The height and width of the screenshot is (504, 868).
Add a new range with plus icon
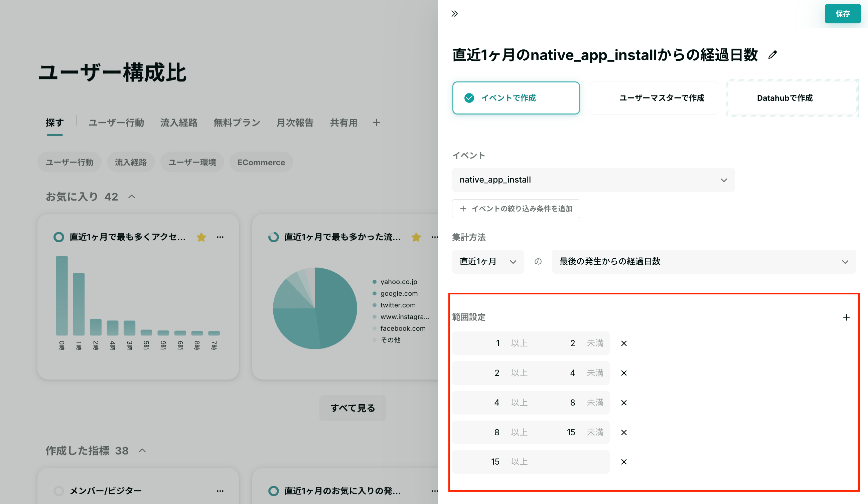[846, 317]
